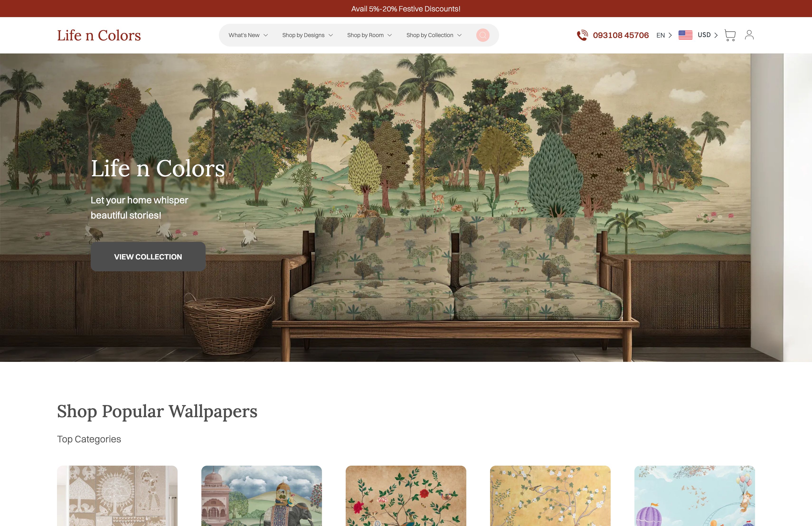
Task: Open the beige tribal art wallpaper thumbnail
Action: (x=117, y=496)
